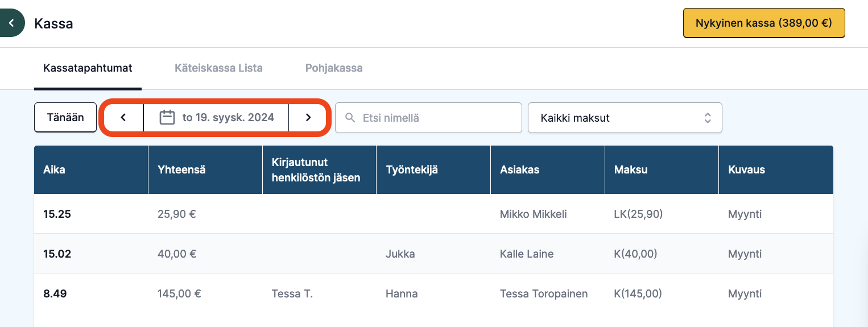Open the 15.02 Kalle Laine transaction row

click(433, 254)
